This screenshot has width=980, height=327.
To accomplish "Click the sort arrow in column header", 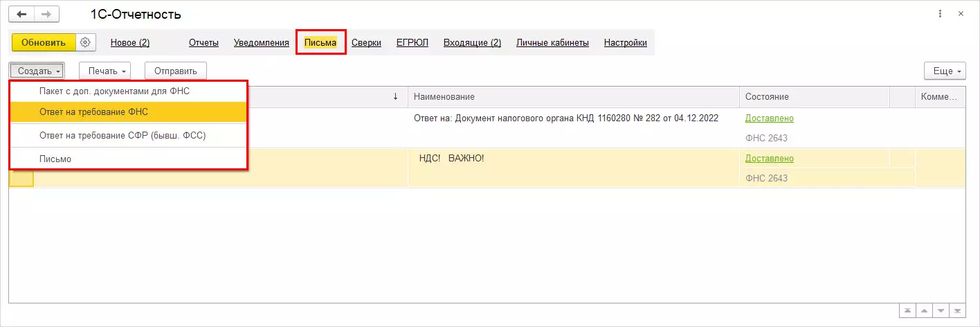I will 395,97.
